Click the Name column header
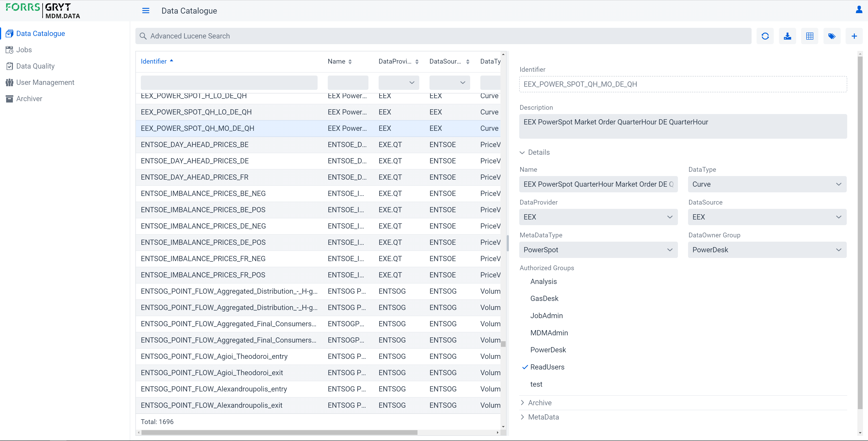The width and height of the screenshot is (868, 441). pos(336,61)
